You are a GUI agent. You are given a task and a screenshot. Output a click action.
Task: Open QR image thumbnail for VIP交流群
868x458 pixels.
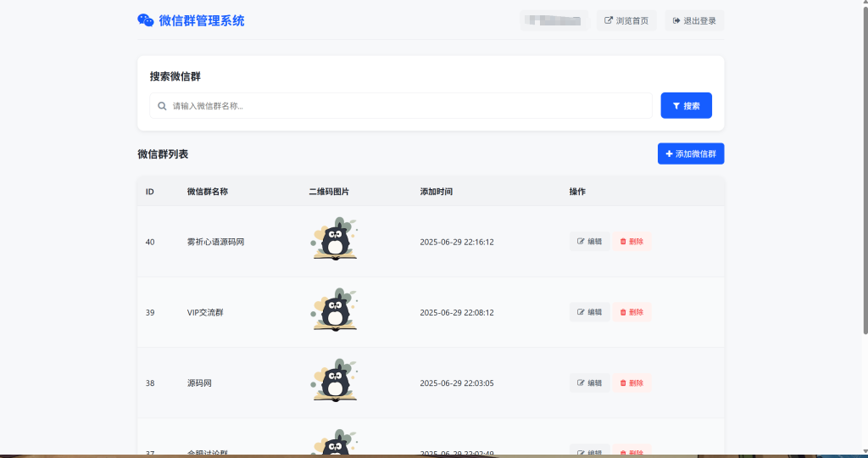tap(334, 310)
